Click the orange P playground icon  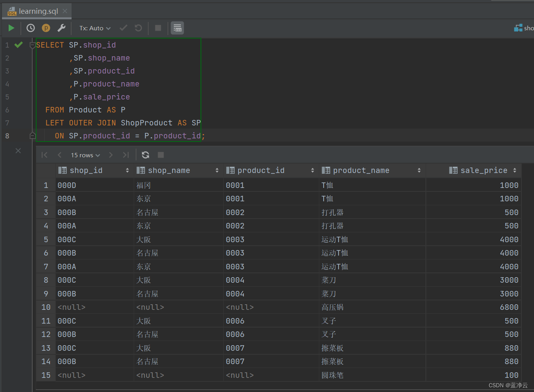(46, 28)
